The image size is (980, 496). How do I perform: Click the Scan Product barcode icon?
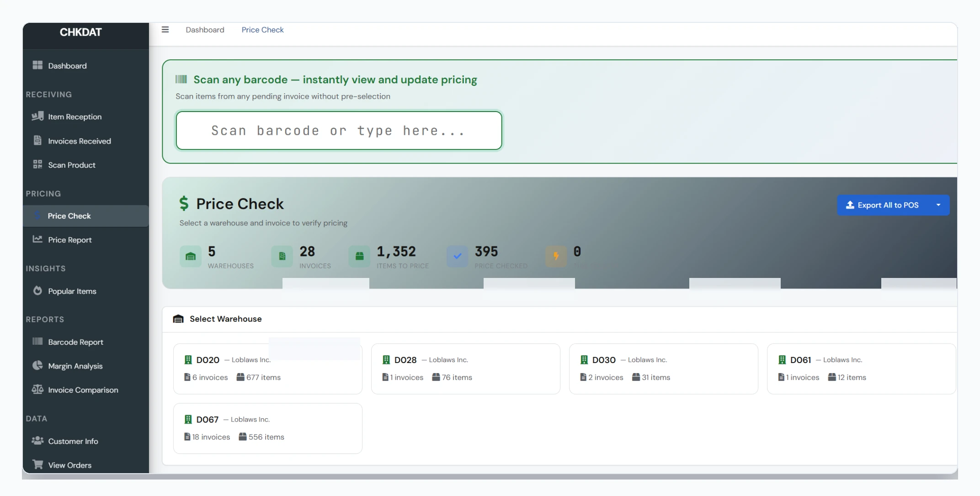point(37,165)
